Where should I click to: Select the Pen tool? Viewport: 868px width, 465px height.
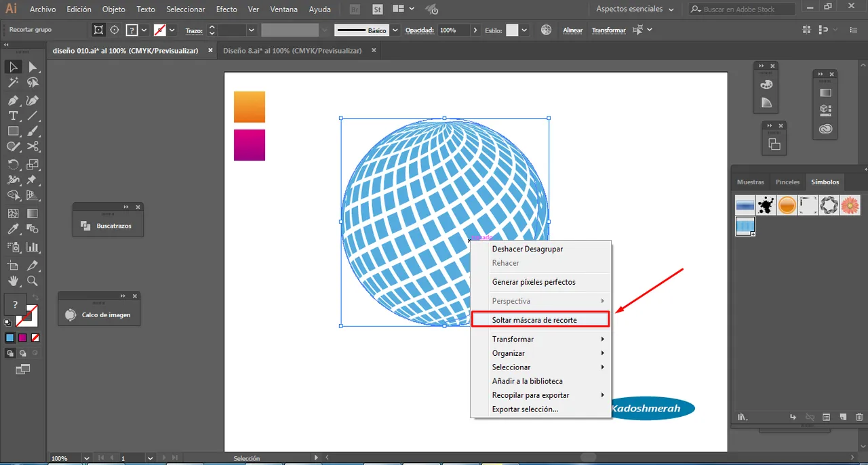(x=13, y=100)
